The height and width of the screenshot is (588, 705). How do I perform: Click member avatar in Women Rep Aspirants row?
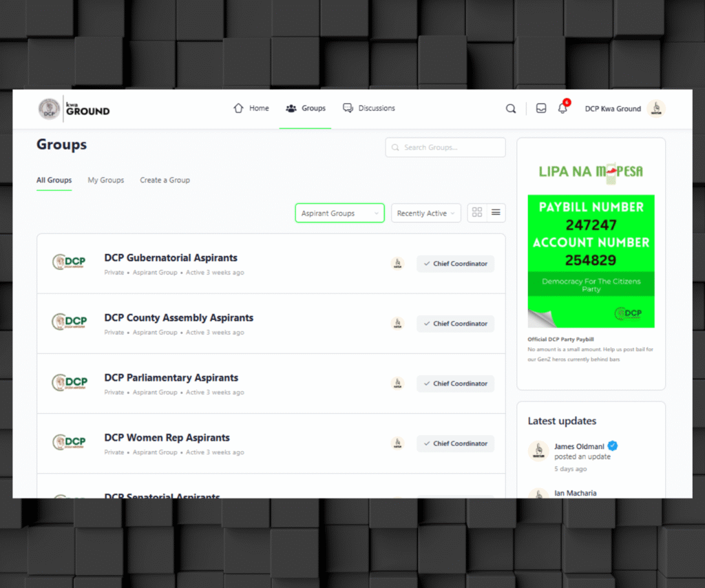[397, 443]
